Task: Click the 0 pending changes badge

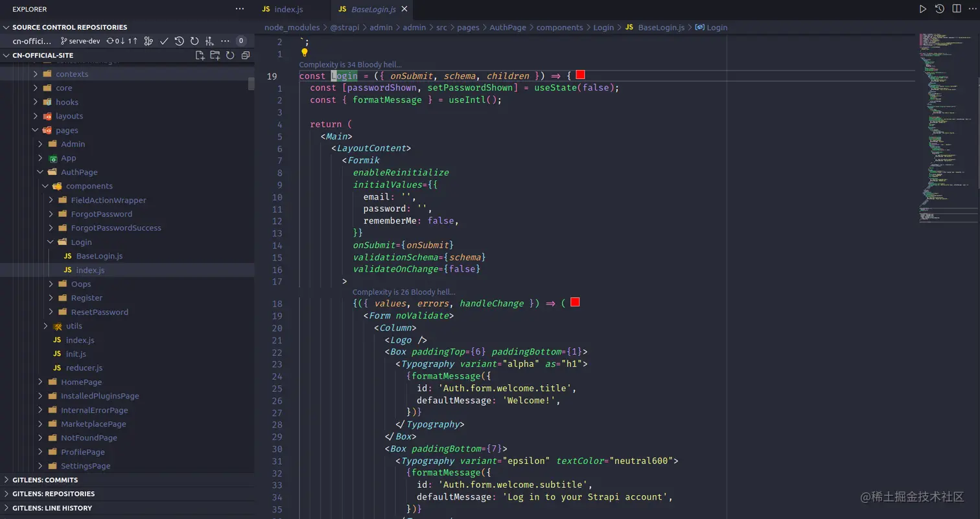Action: click(x=241, y=41)
